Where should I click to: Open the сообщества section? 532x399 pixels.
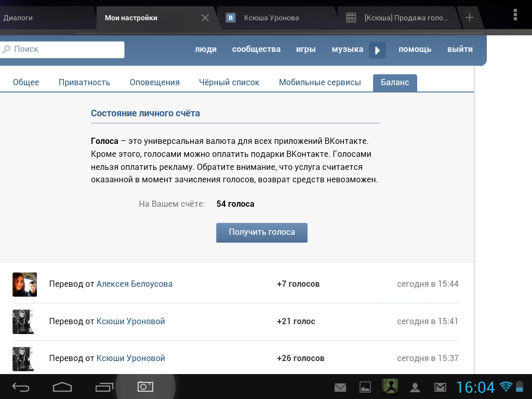pyautogui.click(x=256, y=49)
